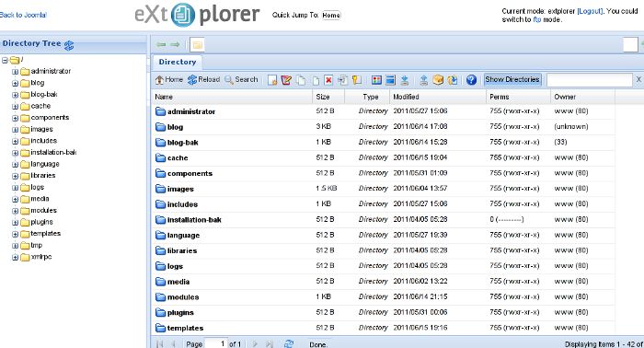The image size is (644, 348).
Task: Click the Download icon
Action: (x=405, y=80)
